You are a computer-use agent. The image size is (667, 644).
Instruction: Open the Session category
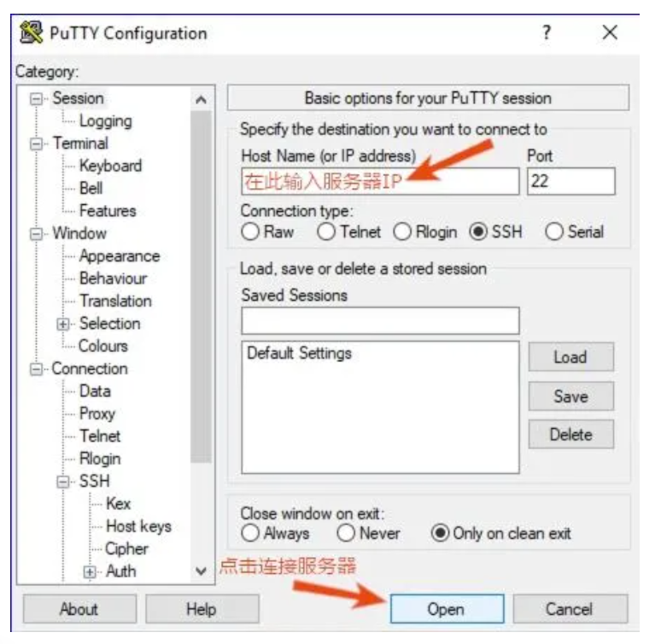coord(79,98)
